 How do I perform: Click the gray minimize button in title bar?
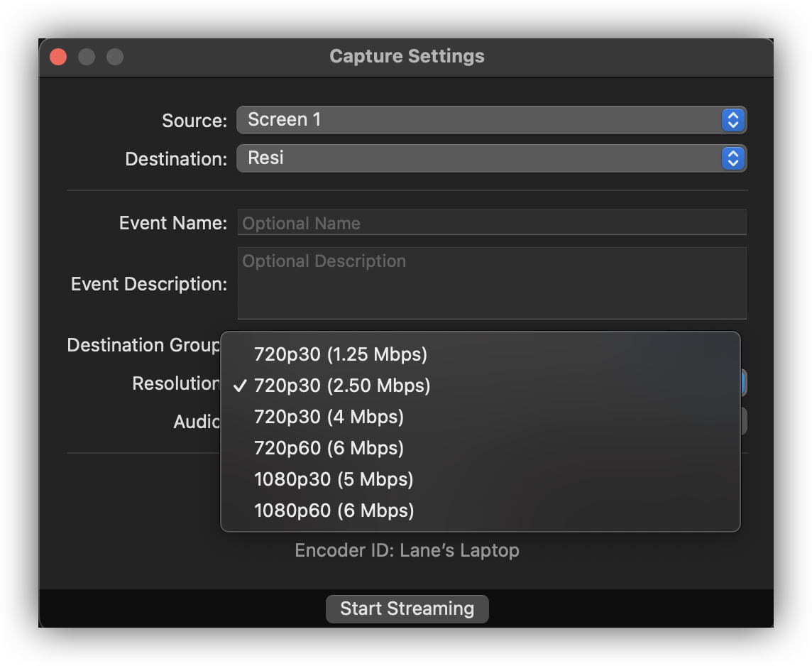pos(87,57)
